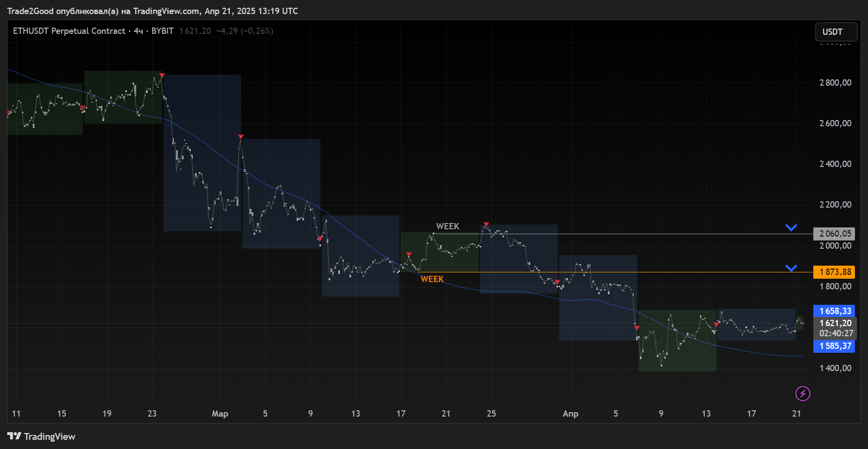The height and width of the screenshot is (449, 868).
Task: Click the current price 1 621,20 countdown label
Action: point(836,328)
